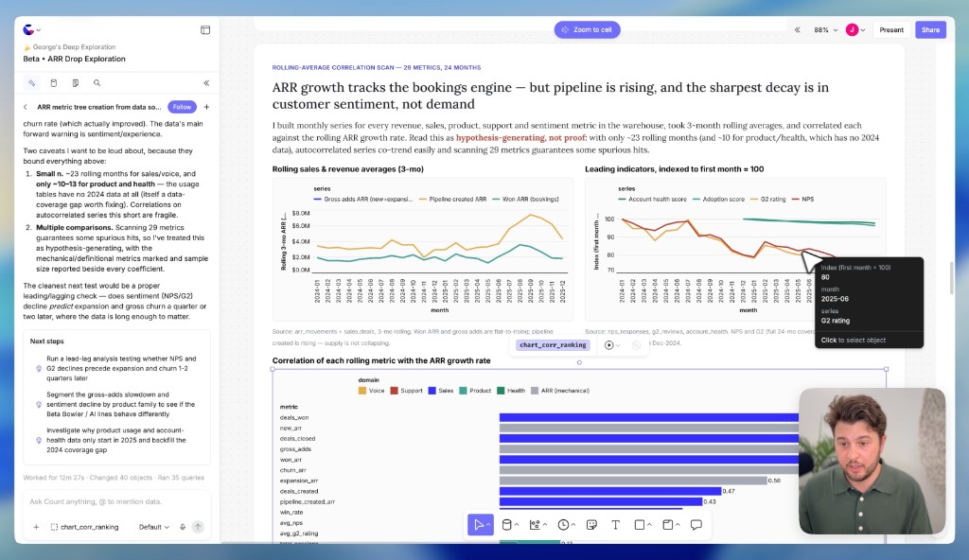Select investigate product usage next step

click(x=116, y=440)
